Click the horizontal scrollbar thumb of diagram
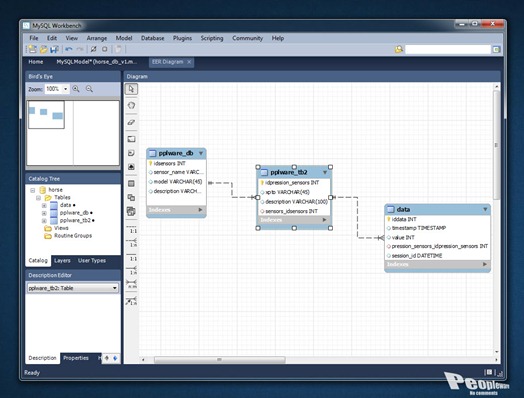The image size is (524, 398). (220, 360)
